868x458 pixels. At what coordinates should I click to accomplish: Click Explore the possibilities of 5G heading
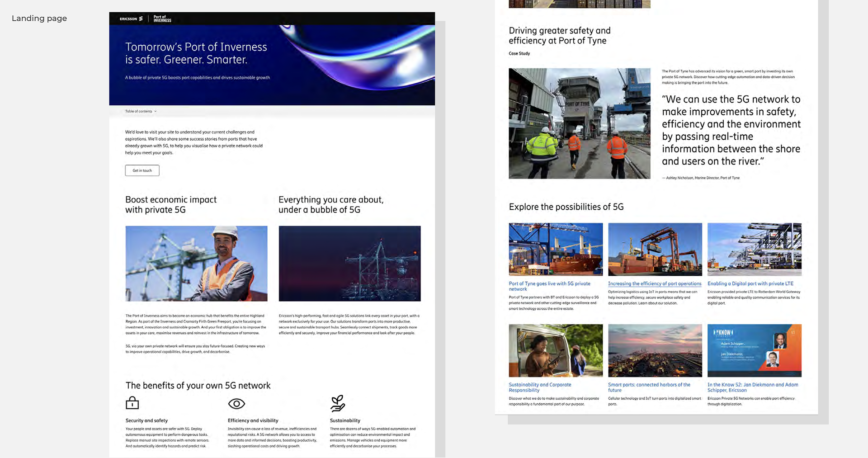coord(566,207)
